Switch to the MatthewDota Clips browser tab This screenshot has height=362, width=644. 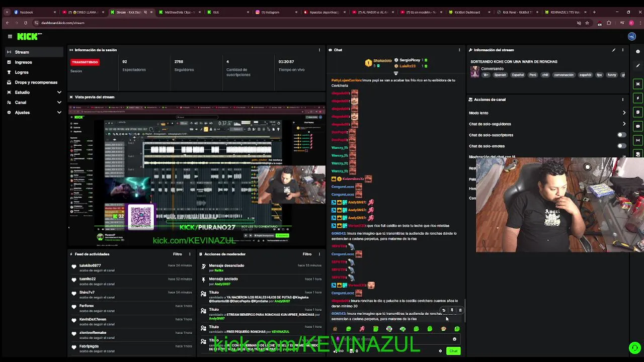pyautogui.click(x=179, y=12)
